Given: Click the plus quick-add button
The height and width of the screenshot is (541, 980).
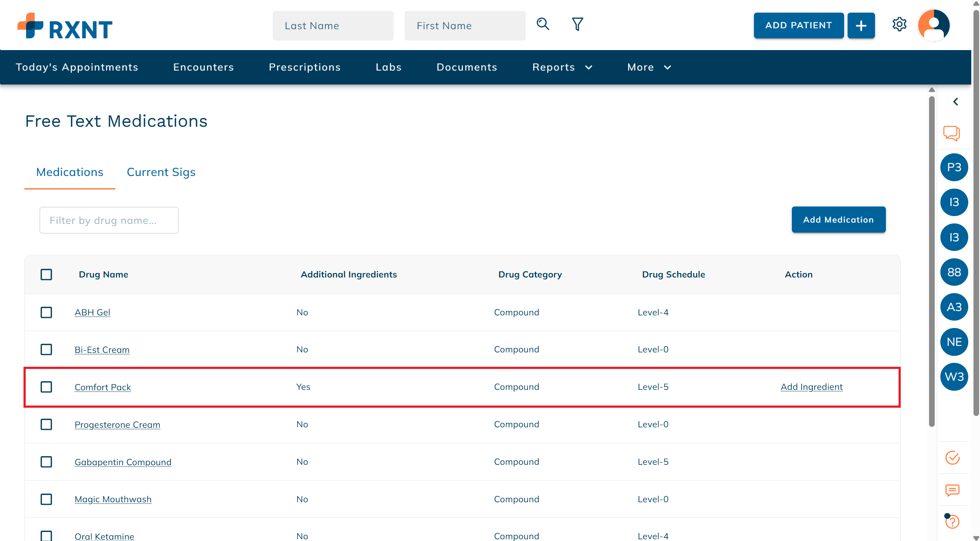Looking at the screenshot, I should tap(861, 26).
